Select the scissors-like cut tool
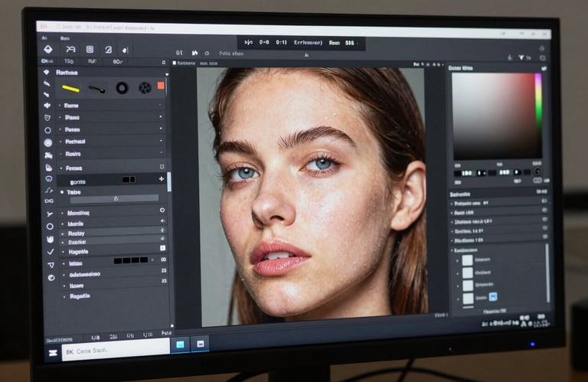 point(49,214)
